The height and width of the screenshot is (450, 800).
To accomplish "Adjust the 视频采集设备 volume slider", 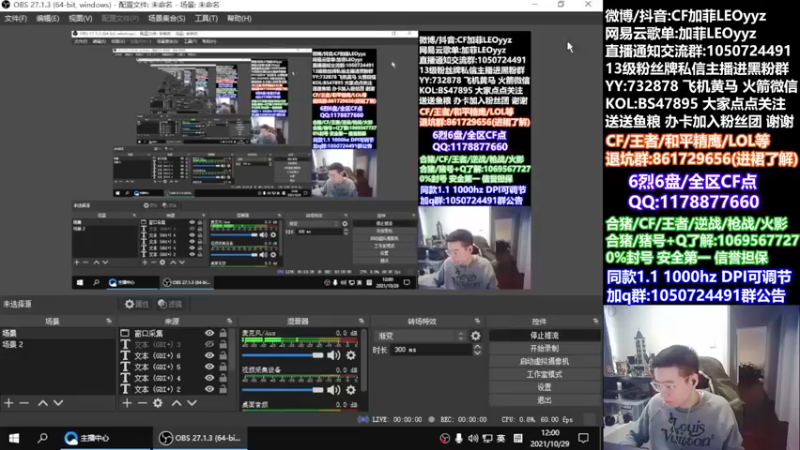I will (x=283, y=390).
